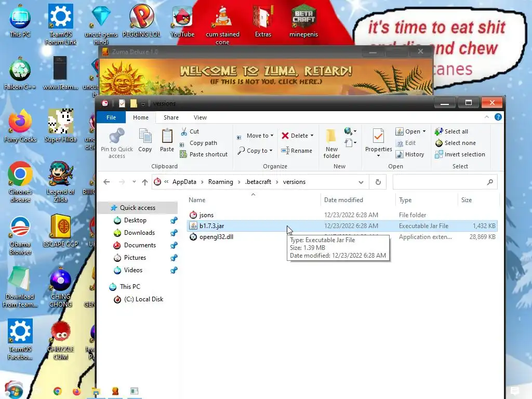Click Copy path in Clipboard group
Image resolution: width=532 pixels, height=399 pixels.
tap(198, 143)
